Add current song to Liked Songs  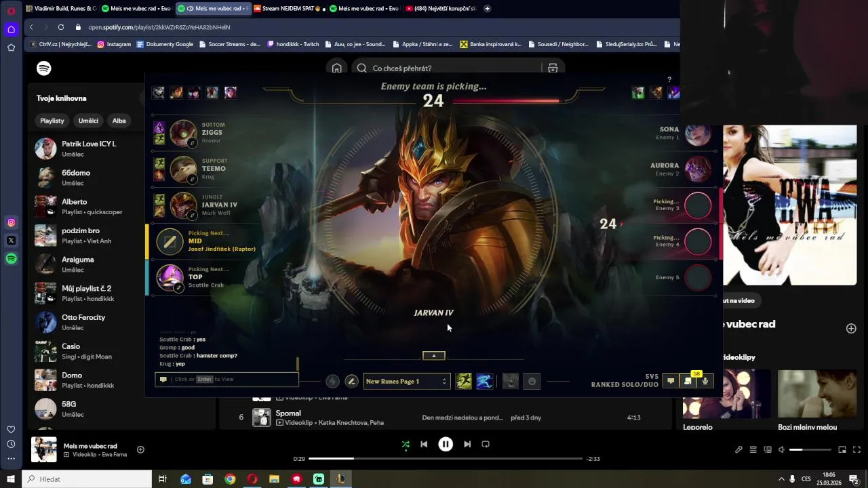coord(140,449)
